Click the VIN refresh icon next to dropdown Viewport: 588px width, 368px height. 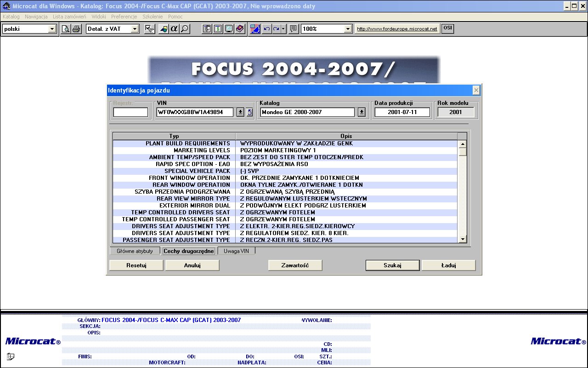point(249,112)
